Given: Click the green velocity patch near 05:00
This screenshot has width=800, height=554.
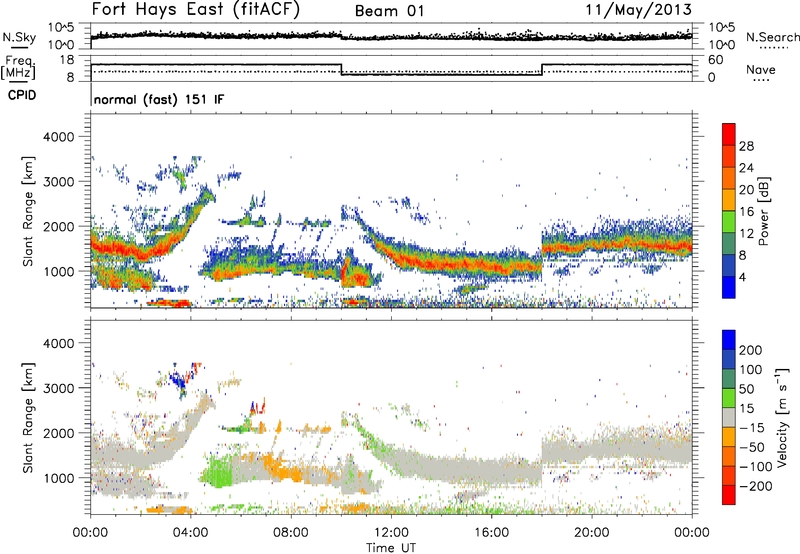Looking at the screenshot, I should (217, 473).
